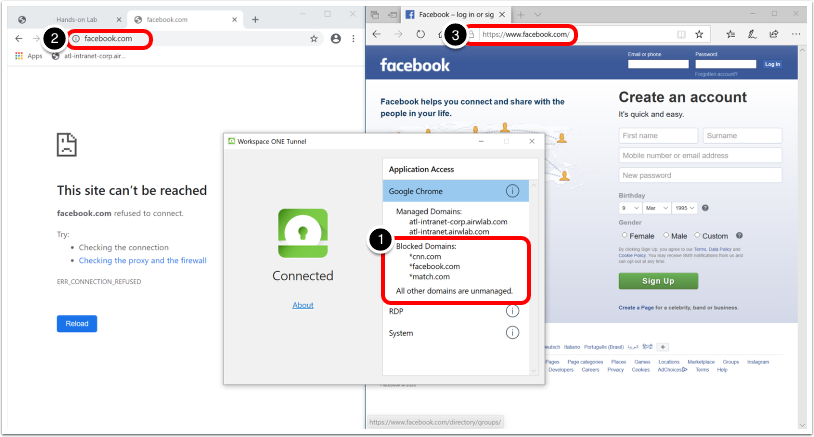Click the info icon next to Google Chrome
This screenshot has width=814, height=437.
point(512,191)
